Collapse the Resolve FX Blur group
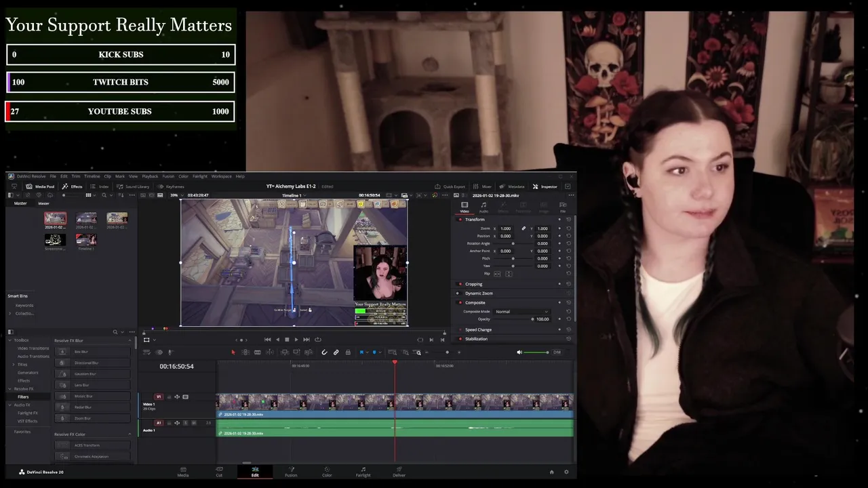Viewport: 868px width, 488px height. [130, 340]
